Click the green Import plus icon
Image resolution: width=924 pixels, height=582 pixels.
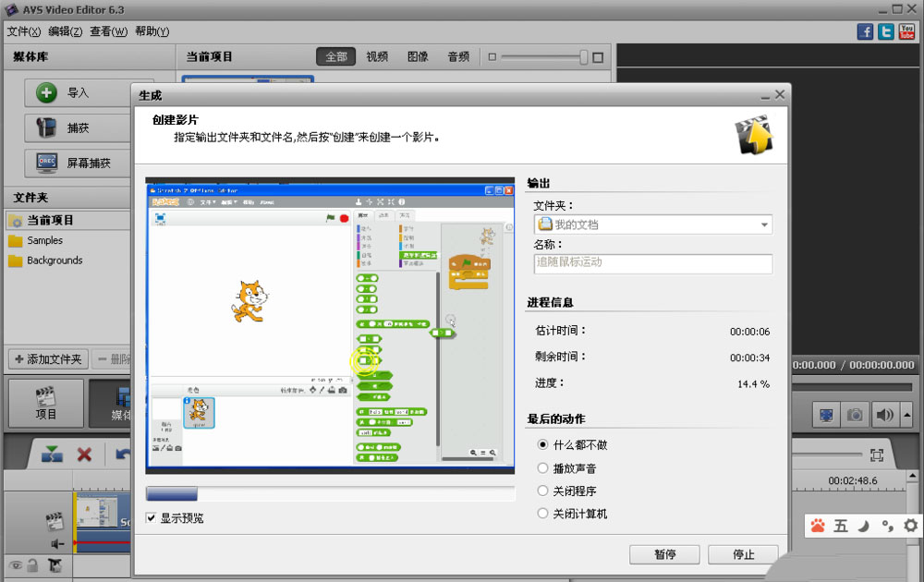click(x=46, y=92)
